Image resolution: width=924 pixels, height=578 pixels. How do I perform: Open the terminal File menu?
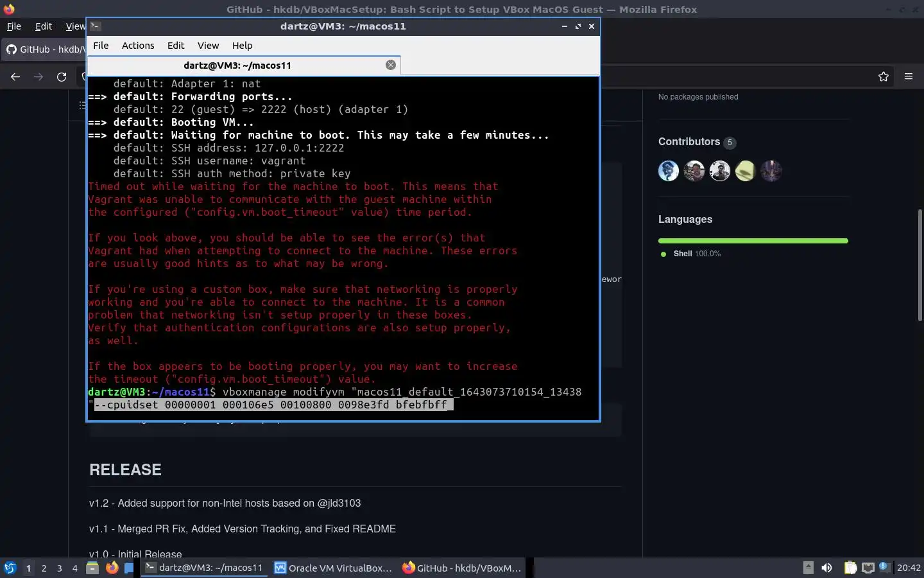(101, 46)
